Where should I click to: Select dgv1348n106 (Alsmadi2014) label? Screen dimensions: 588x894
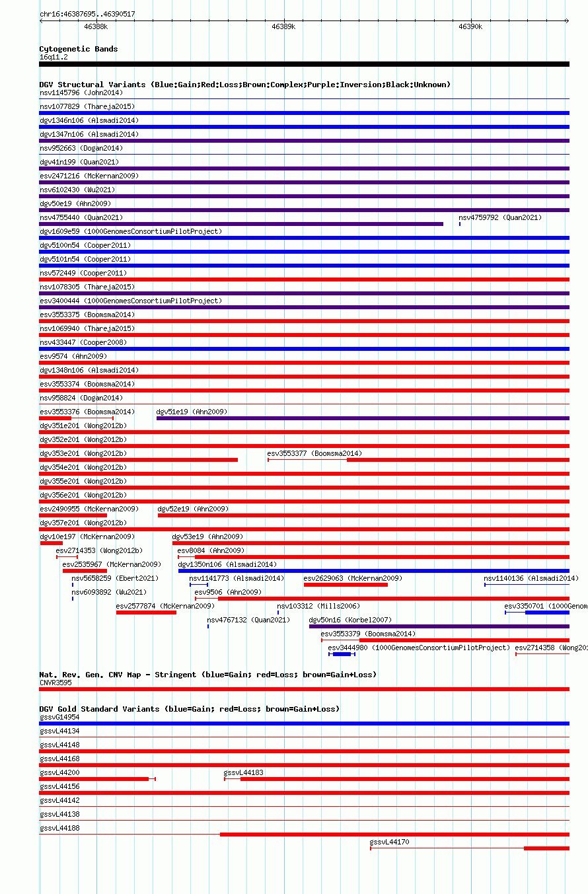pos(89,370)
